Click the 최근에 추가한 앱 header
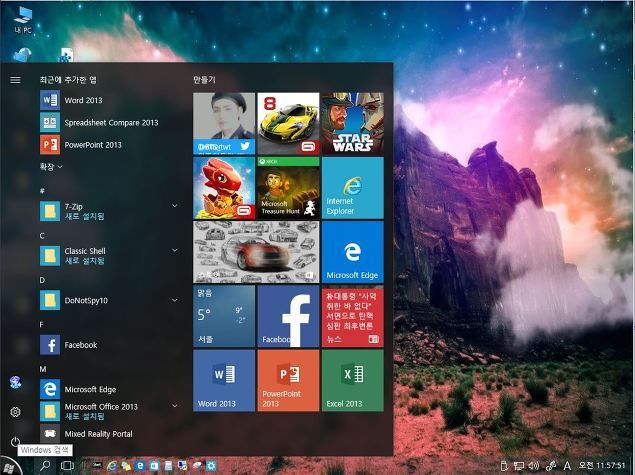 (68, 80)
